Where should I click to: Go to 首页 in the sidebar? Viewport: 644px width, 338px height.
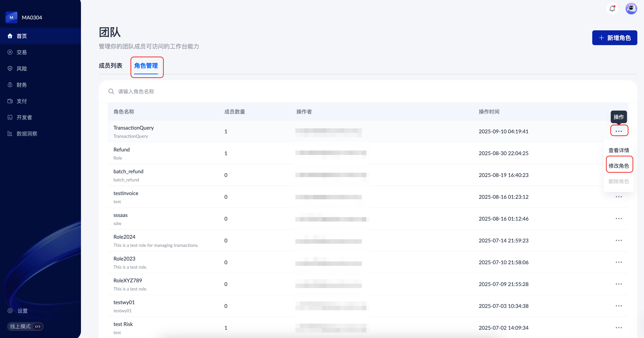point(21,36)
